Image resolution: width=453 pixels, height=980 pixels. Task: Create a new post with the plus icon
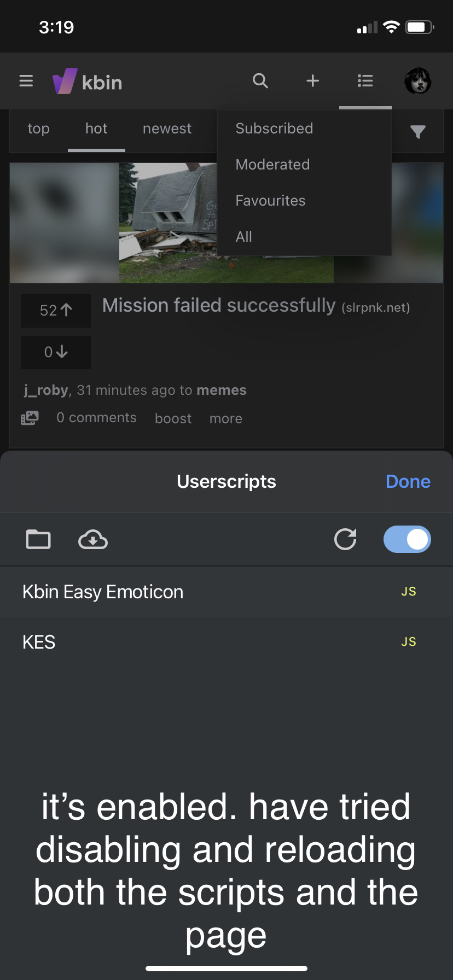coord(312,80)
